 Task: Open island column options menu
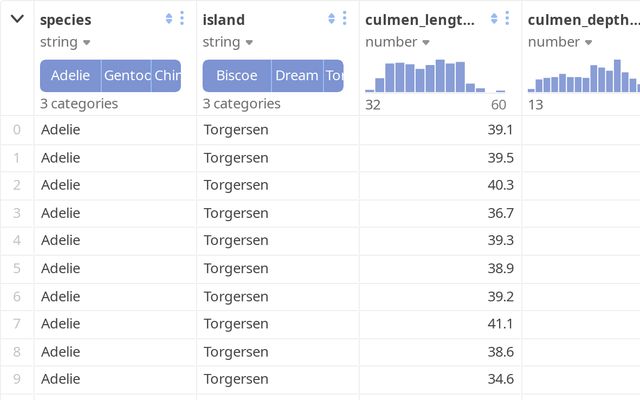[345, 19]
